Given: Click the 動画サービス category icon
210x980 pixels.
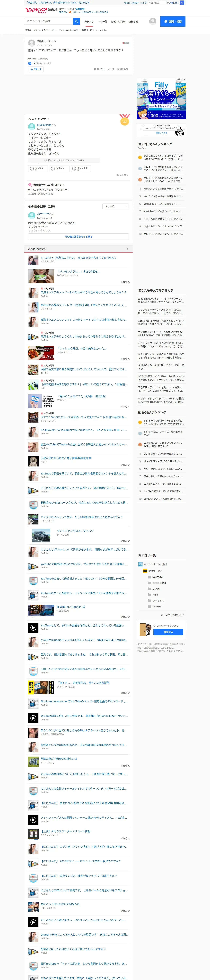Looking at the screenshot, I should pyautogui.click(x=145, y=571).
